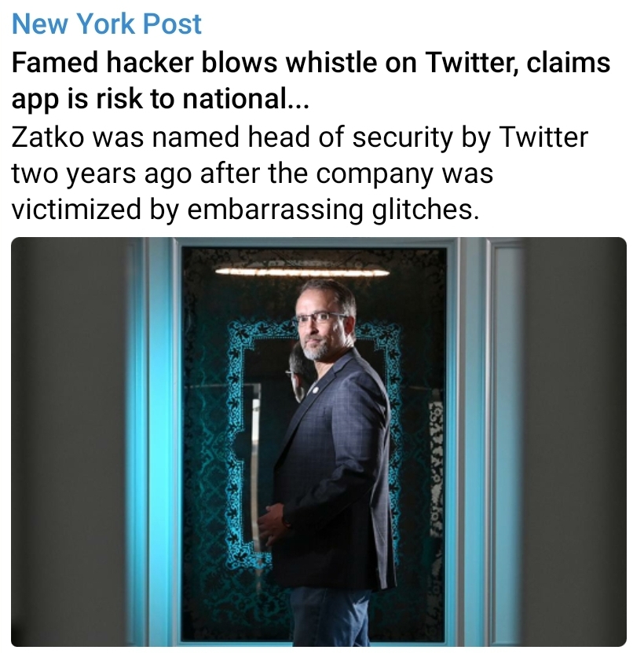Click the man's reflection in the mirror
644x661 pixels.
pos(298,373)
